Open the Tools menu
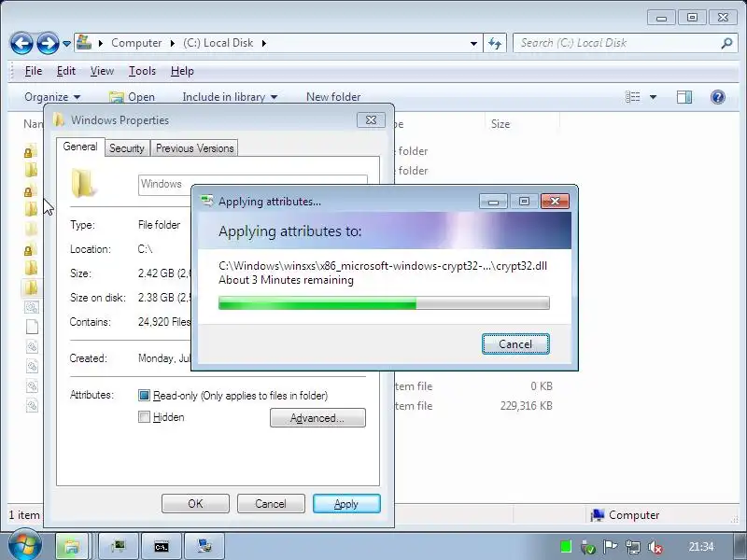The image size is (747, 560). tap(142, 71)
